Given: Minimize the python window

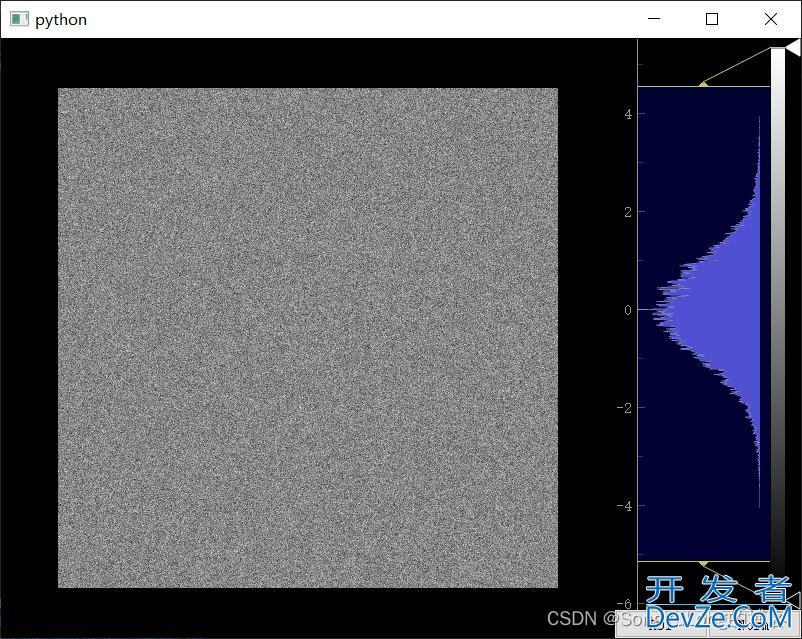Looking at the screenshot, I should click(654, 19).
